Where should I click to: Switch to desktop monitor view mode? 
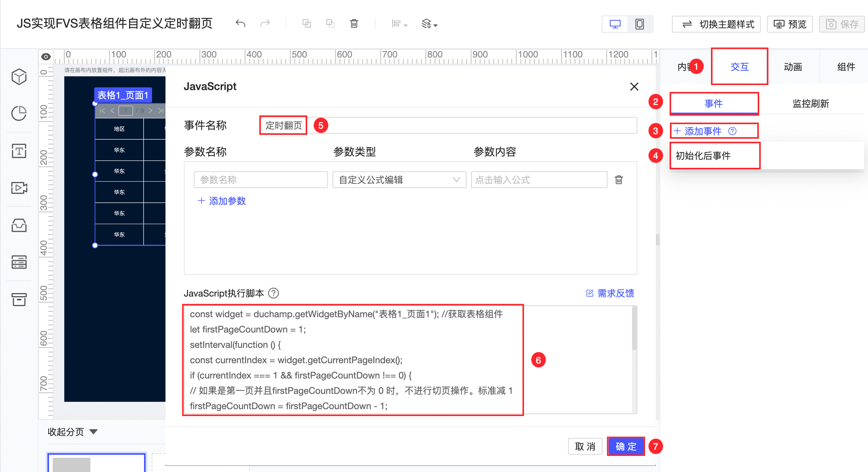[615, 25]
